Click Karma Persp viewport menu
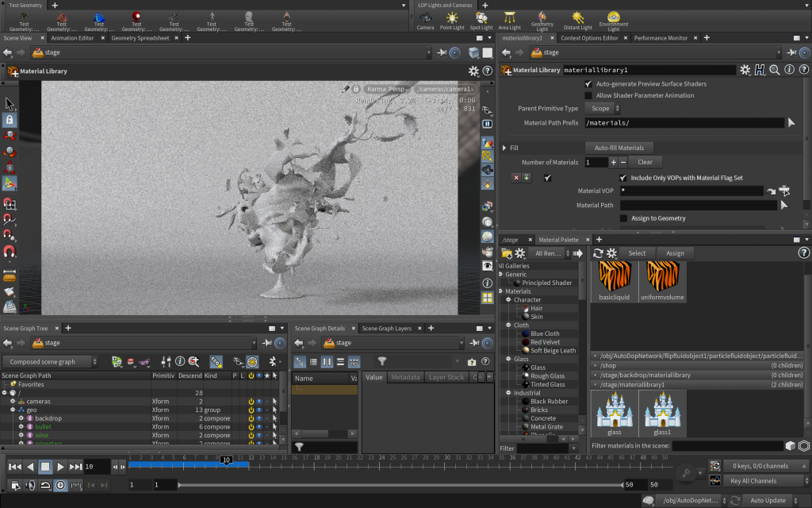The image size is (812, 508). pos(385,89)
